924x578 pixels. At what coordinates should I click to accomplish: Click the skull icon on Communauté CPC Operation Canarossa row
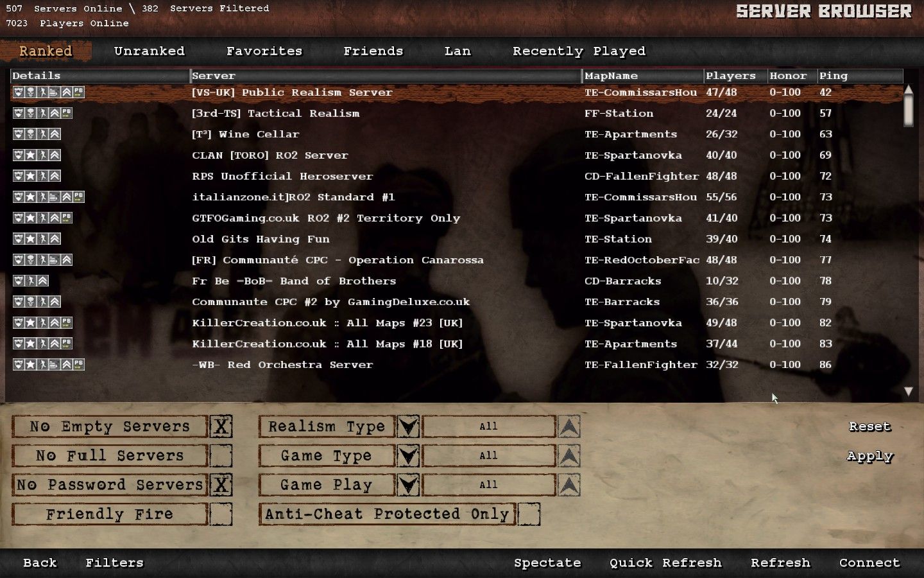click(x=30, y=260)
